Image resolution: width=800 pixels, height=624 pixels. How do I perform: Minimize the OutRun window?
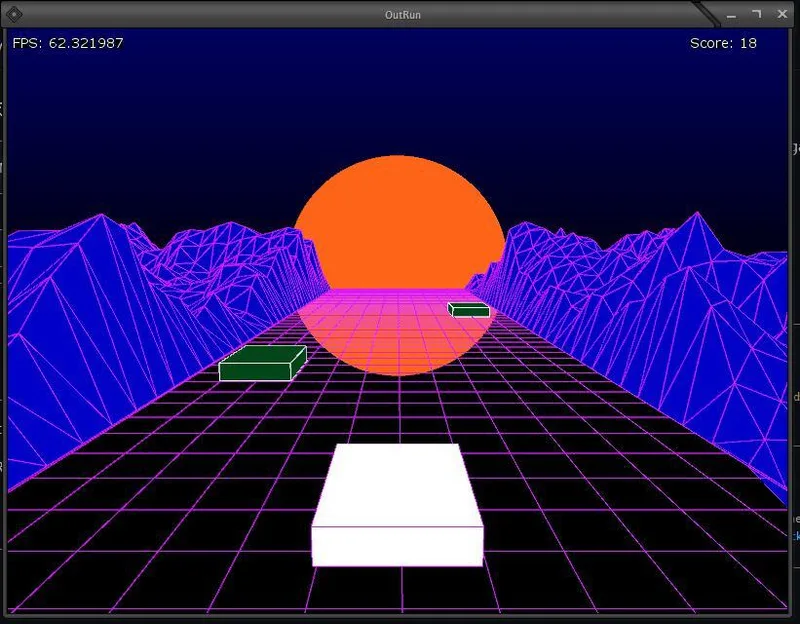(x=731, y=15)
